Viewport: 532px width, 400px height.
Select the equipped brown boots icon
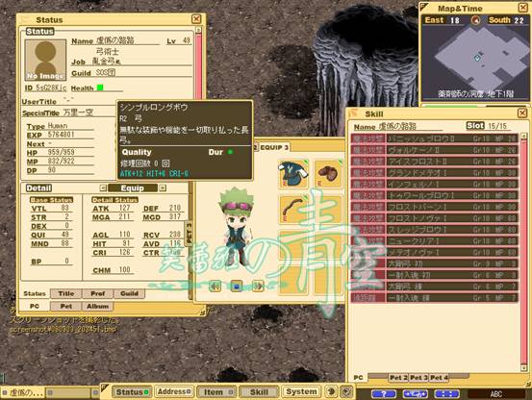(x=328, y=174)
